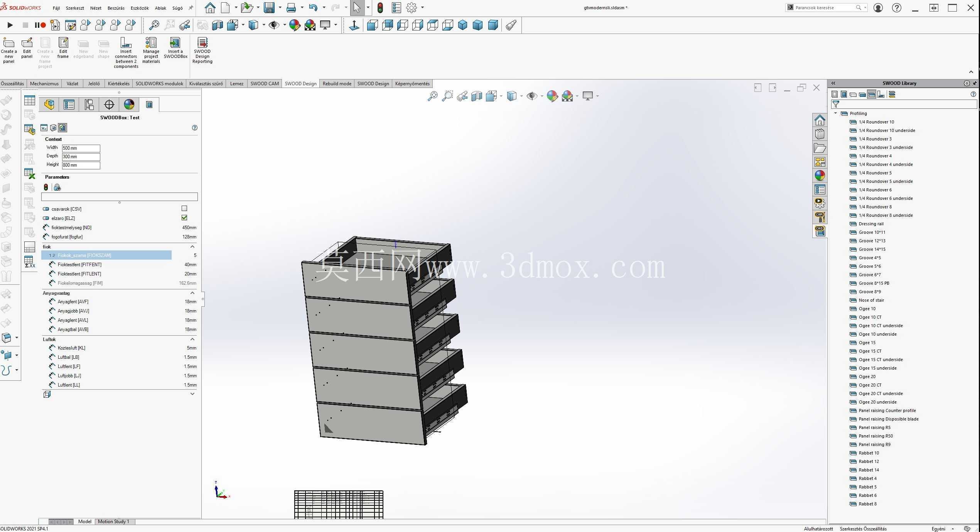Uncheck the elzaro [ELZ] checkbox
The height and width of the screenshot is (532, 980).
[184, 218]
